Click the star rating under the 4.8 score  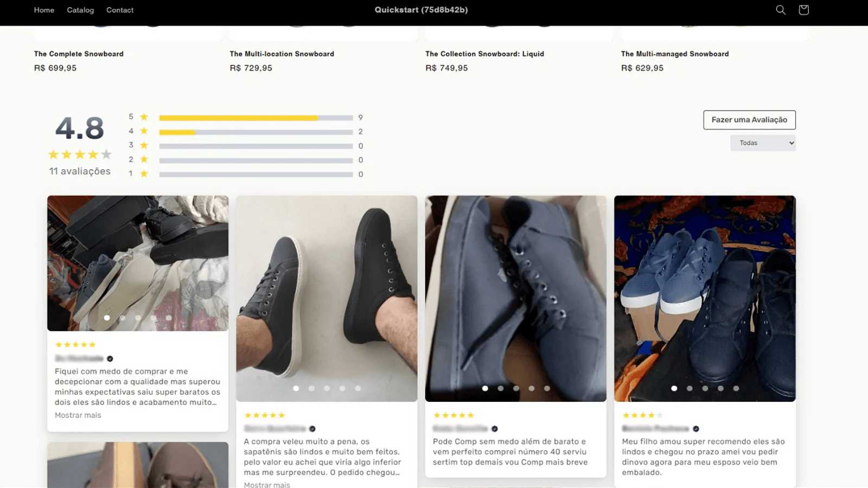[x=80, y=155]
